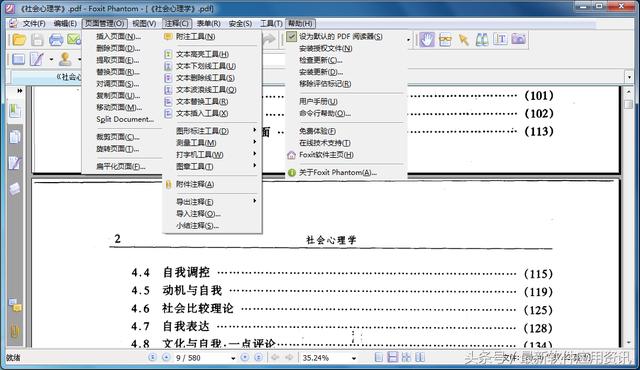Choose 检查更新 from help menu

pyautogui.click(x=321, y=60)
